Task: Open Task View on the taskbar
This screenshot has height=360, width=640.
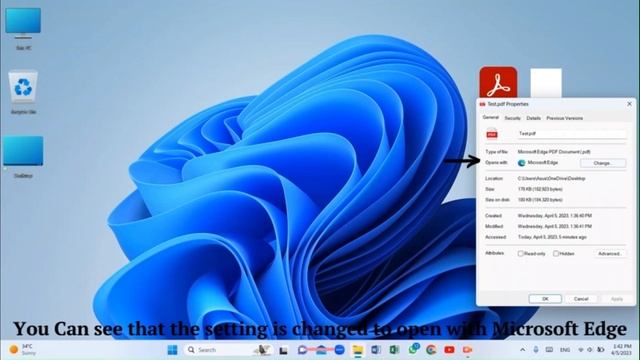Action: (283, 350)
